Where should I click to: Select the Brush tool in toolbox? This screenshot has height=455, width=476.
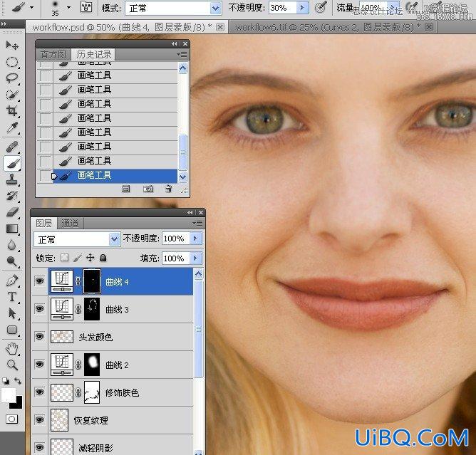coord(12,164)
